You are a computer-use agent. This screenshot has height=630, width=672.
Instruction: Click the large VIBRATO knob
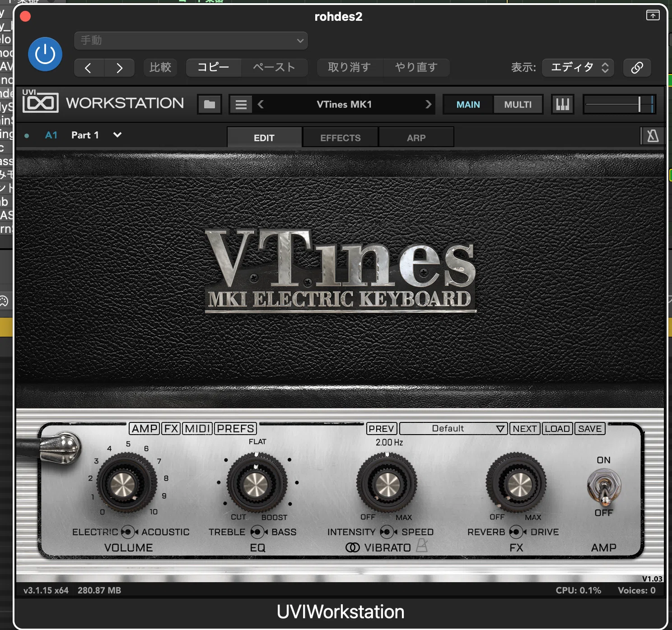[387, 483]
